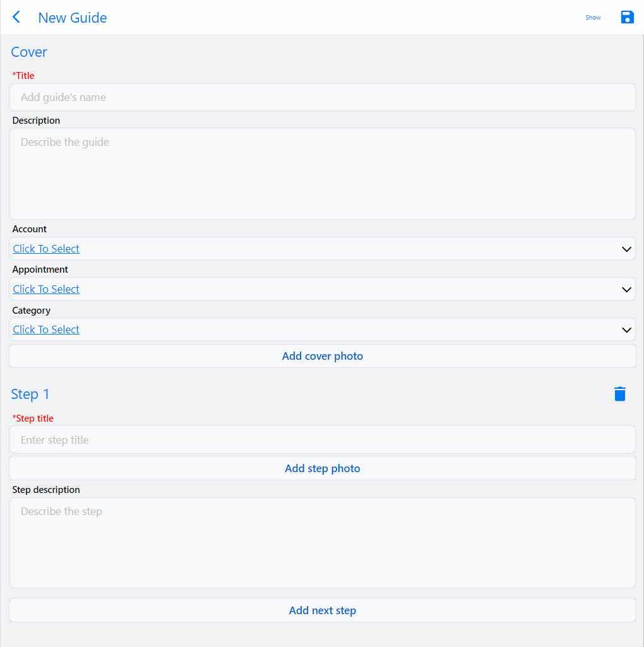Click the Add step photo button

click(323, 468)
